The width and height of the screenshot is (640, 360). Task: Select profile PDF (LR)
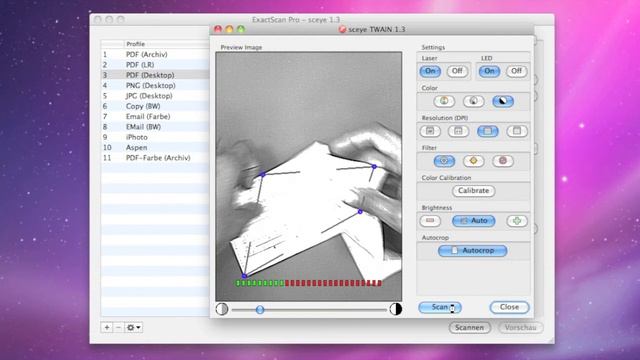coord(155,64)
